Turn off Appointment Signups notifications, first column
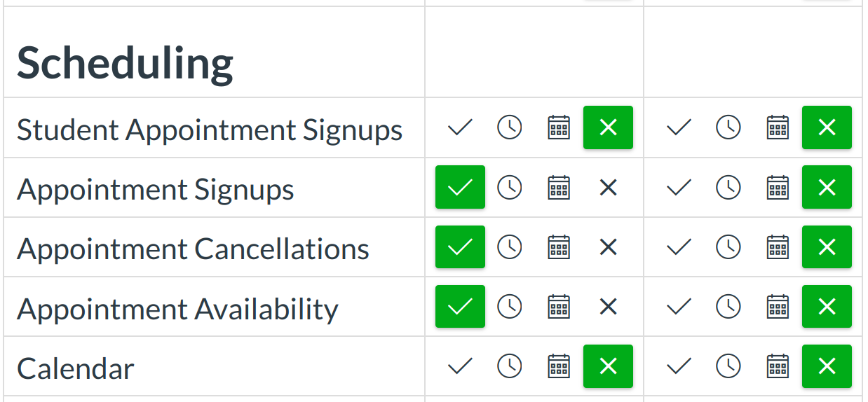This screenshot has height=402, width=868. (x=608, y=187)
